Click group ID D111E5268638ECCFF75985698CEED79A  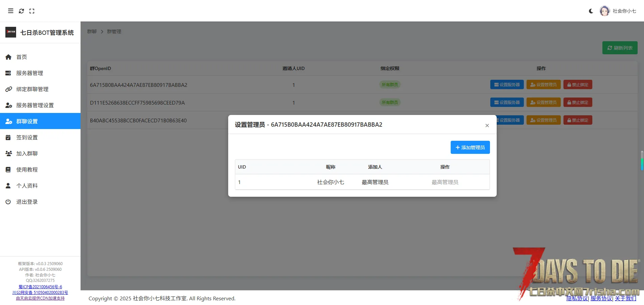(x=137, y=103)
